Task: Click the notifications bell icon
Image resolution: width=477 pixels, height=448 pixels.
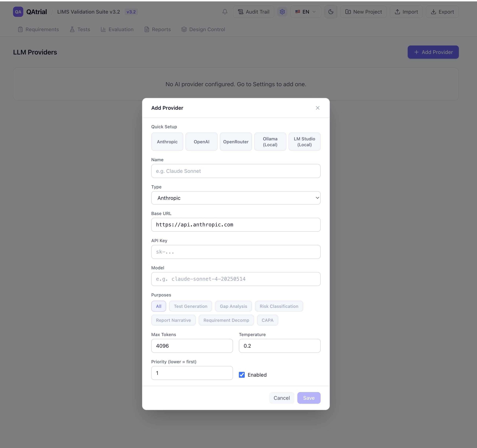Action: [x=225, y=12]
